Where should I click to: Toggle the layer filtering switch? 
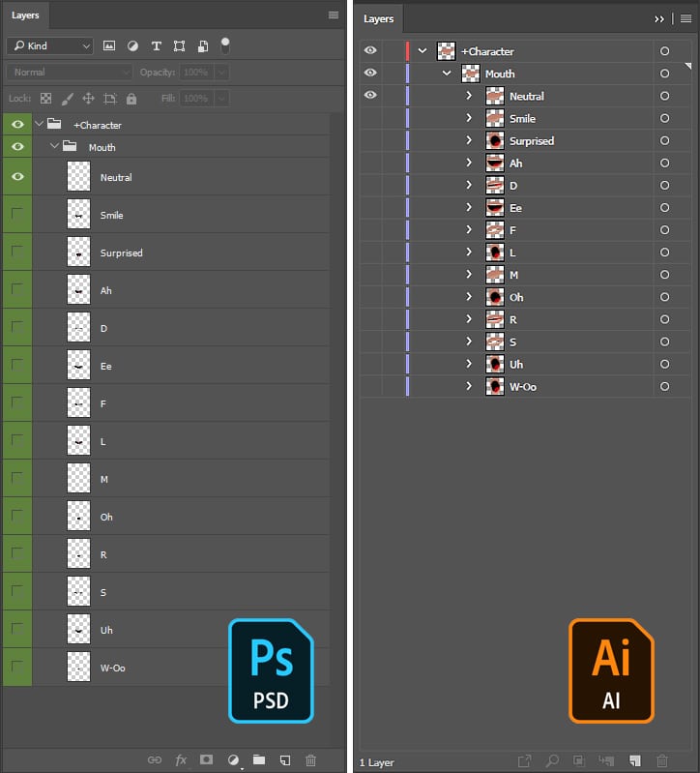point(225,45)
